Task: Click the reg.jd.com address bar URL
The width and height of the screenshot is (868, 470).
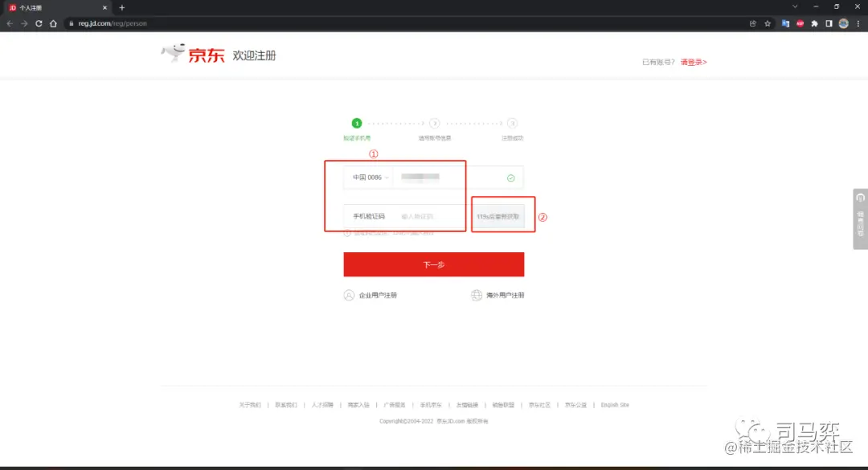Action: tap(113, 23)
